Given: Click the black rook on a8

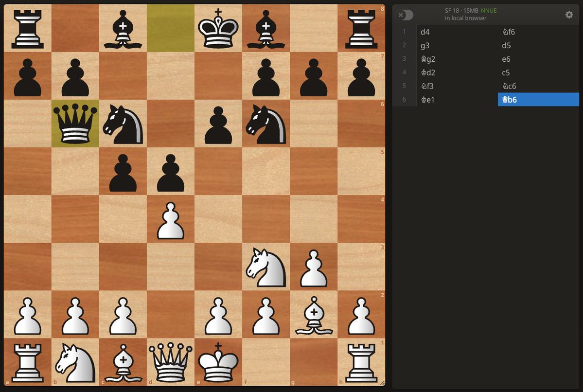Looking at the screenshot, I should [28, 28].
